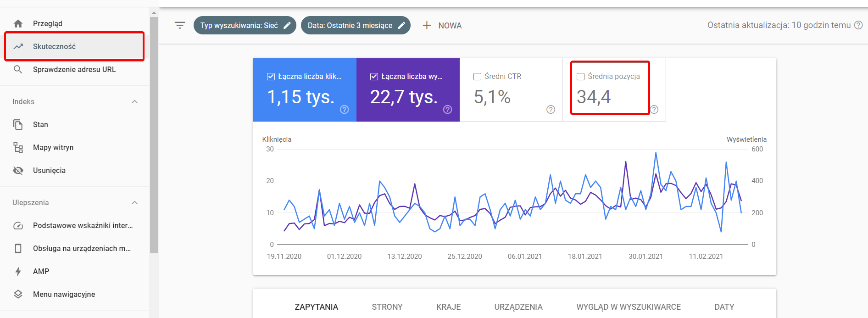Enable the Średnia pozycja checkbox
Viewport: 868px width, 318px height.
tap(580, 77)
